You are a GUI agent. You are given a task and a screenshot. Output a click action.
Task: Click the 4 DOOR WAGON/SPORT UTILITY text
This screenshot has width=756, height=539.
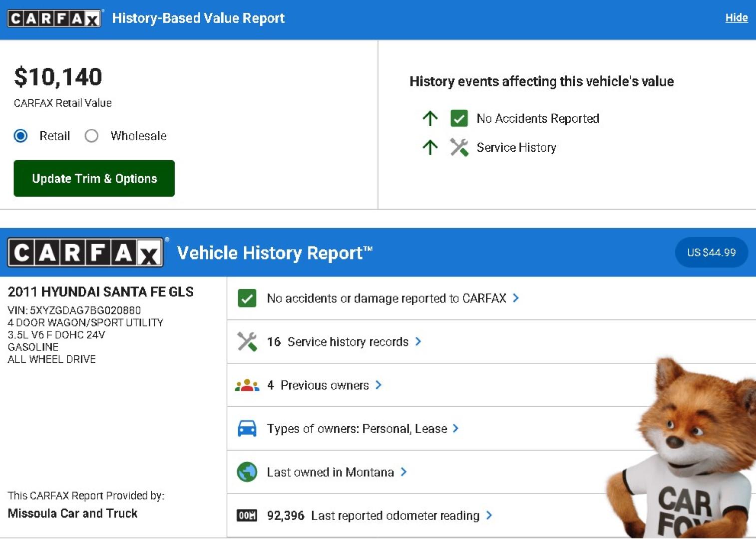[x=85, y=322]
